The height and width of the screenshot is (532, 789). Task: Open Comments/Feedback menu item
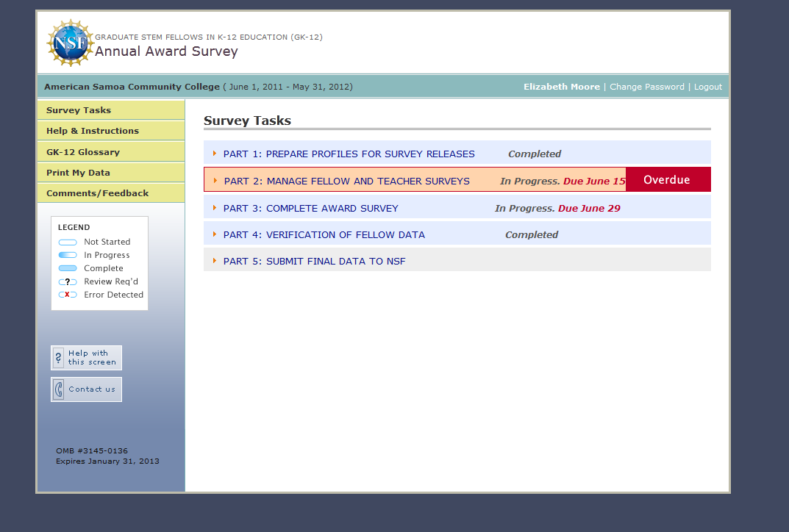(x=111, y=193)
